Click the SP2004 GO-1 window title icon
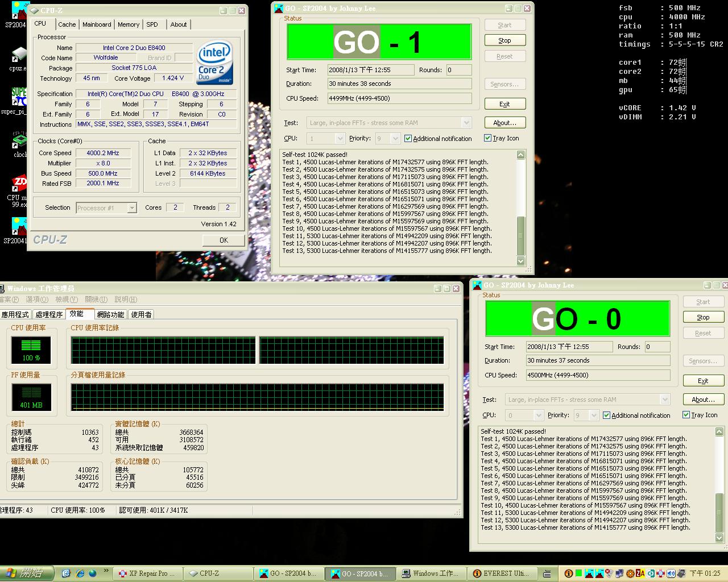728x582 pixels. (x=279, y=9)
